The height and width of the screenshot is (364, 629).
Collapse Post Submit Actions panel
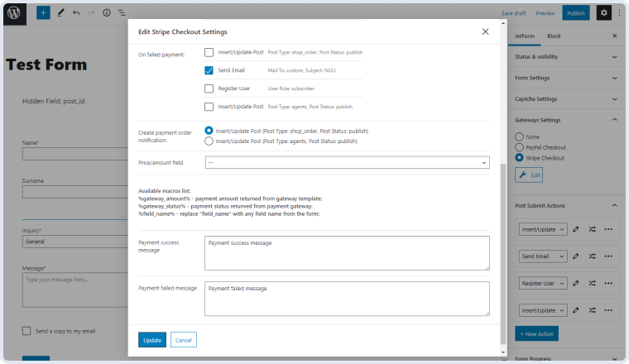tap(566, 205)
